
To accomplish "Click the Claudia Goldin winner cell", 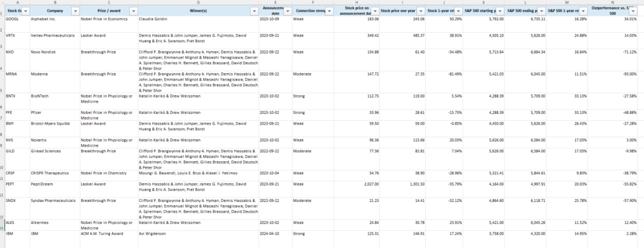I will point(198,25).
